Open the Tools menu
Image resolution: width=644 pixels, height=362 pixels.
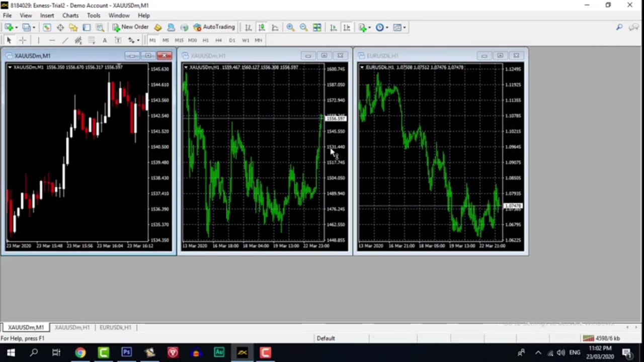tap(94, 16)
